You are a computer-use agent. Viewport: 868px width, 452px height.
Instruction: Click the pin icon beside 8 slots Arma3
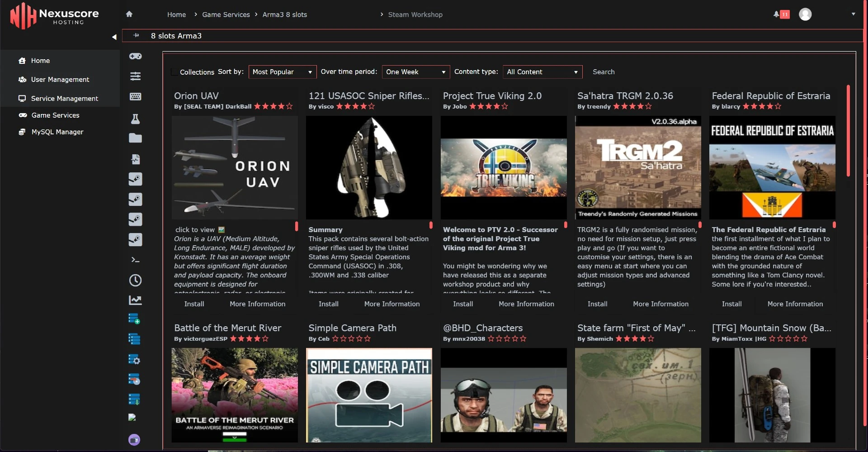click(x=137, y=35)
